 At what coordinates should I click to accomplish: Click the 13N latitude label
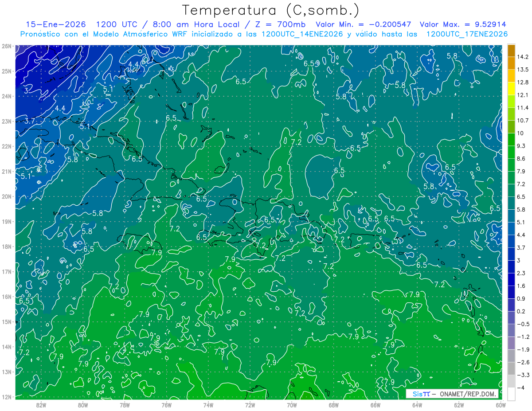click(x=7, y=372)
